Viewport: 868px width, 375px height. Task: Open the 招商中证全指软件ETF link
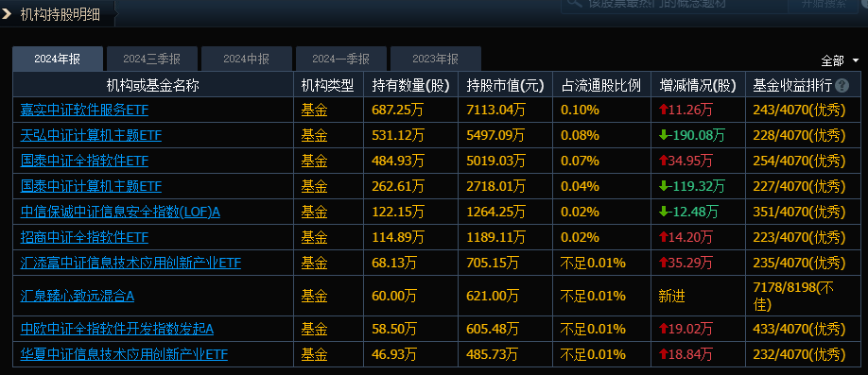click(x=84, y=237)
